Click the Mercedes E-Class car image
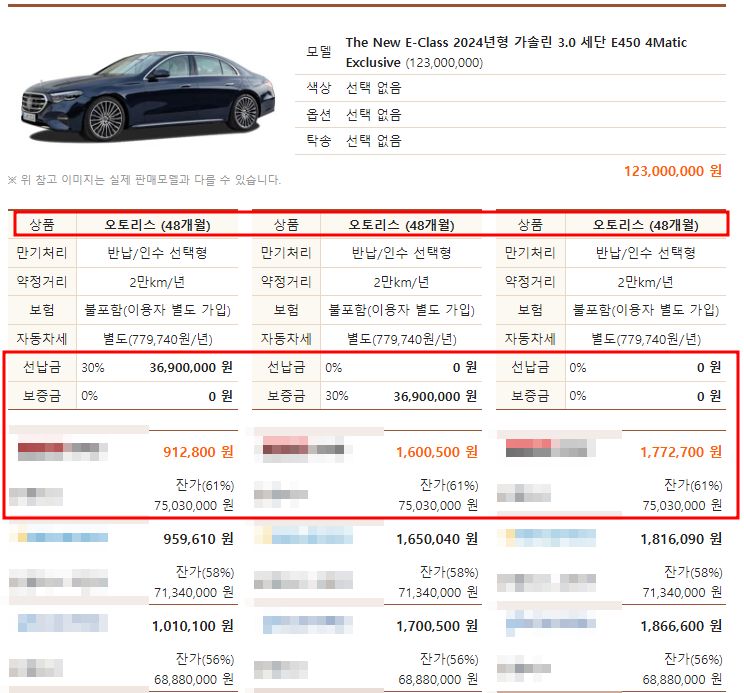 [148, 96]
